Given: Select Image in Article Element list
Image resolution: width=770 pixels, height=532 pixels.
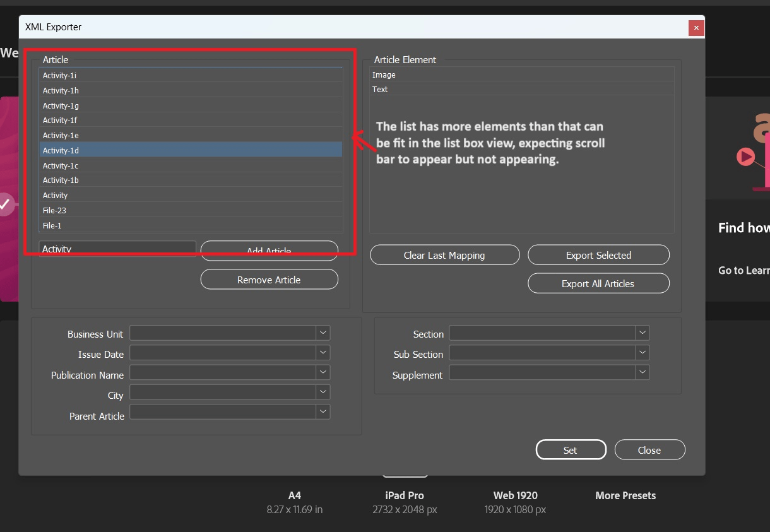Looking at the screenshot, I should click(522, 74).
